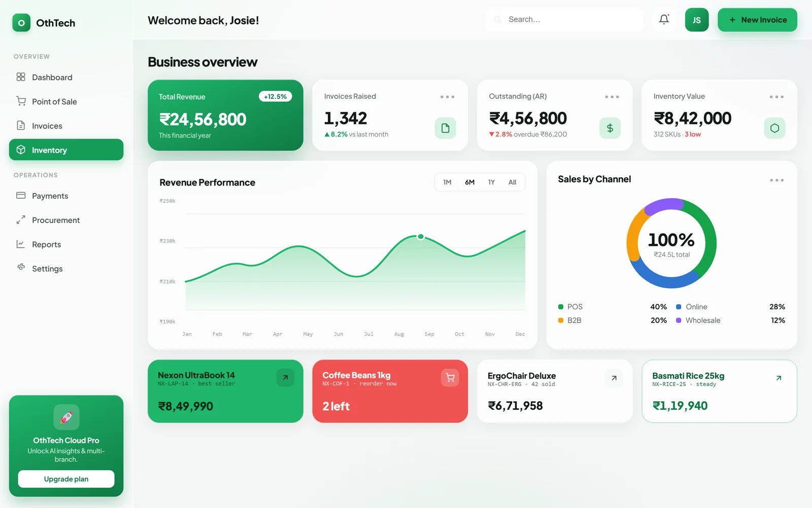Click the hexagon icon in Inventory Value card
812x508 pixels.
pos(775,128)
